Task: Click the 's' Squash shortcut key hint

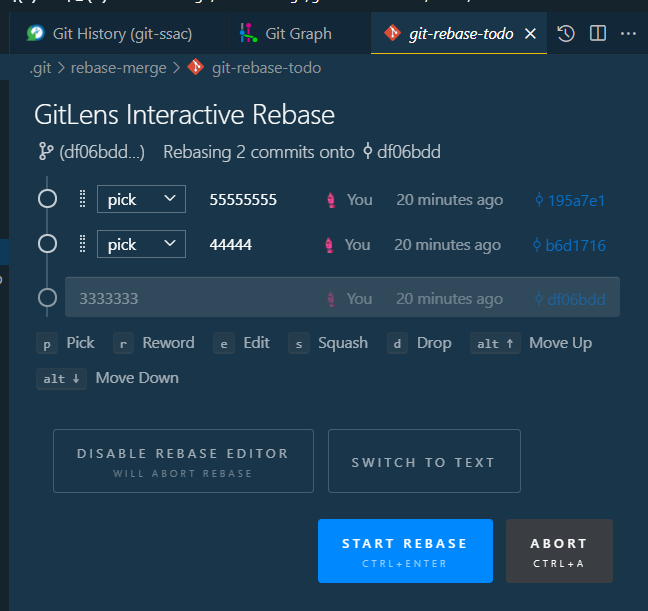Action: pyautogui.click(x=299, y=344)
